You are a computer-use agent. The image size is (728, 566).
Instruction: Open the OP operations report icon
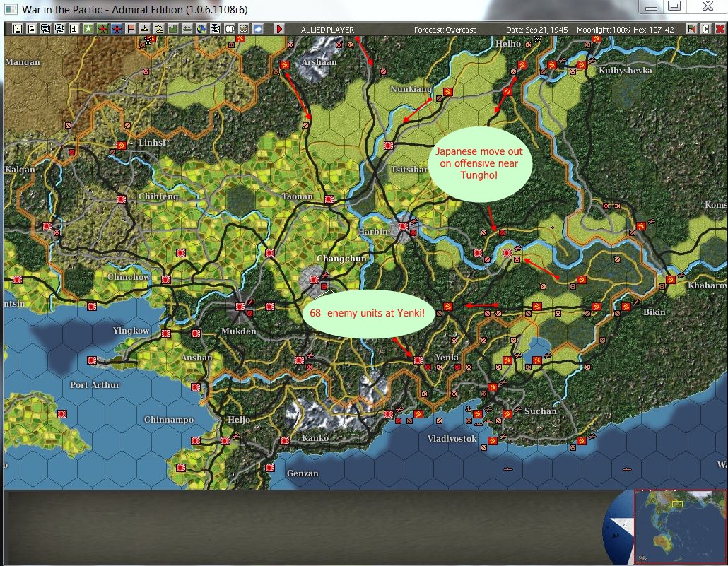click(x=230, y=29)
